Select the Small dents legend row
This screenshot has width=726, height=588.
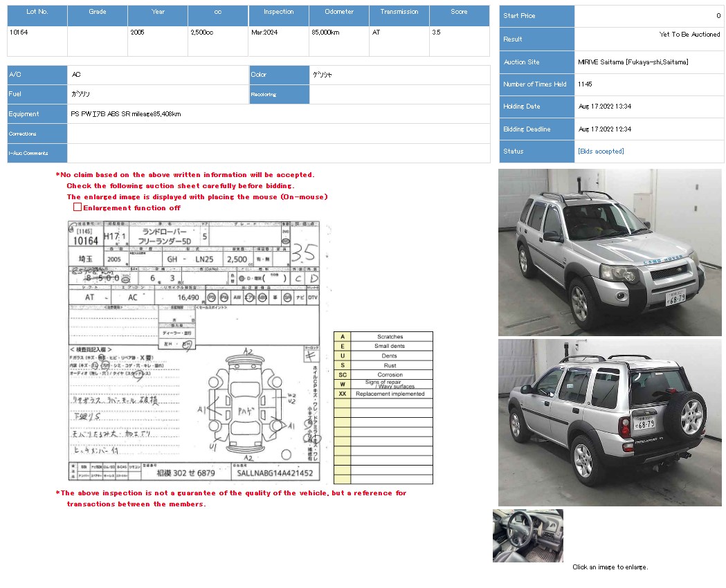point(383,346)
